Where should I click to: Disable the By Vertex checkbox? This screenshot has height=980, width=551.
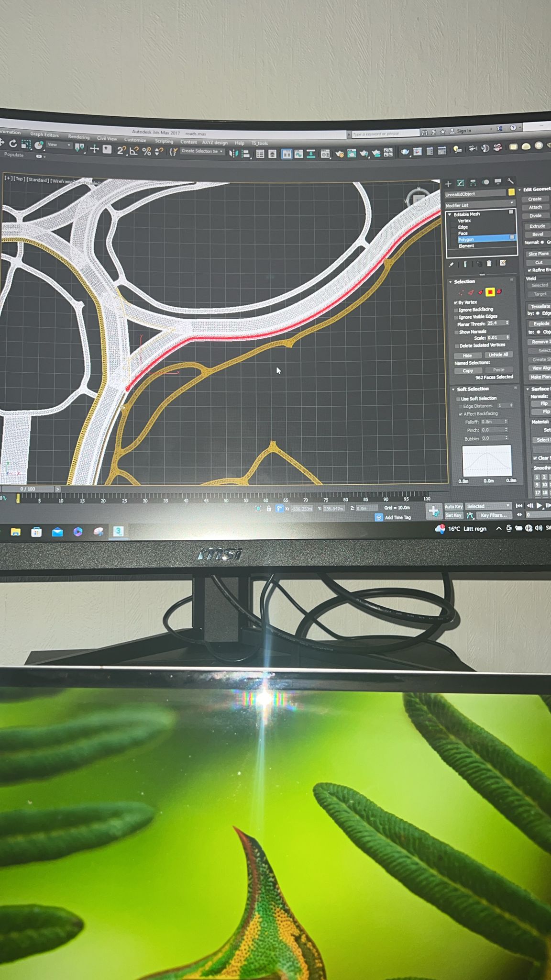click(456, 302)
